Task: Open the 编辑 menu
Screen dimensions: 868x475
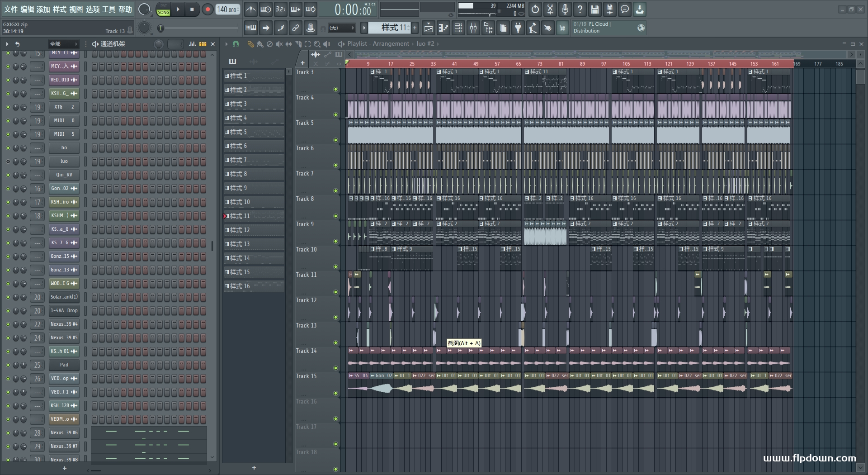Action: (x=27, y=9)
